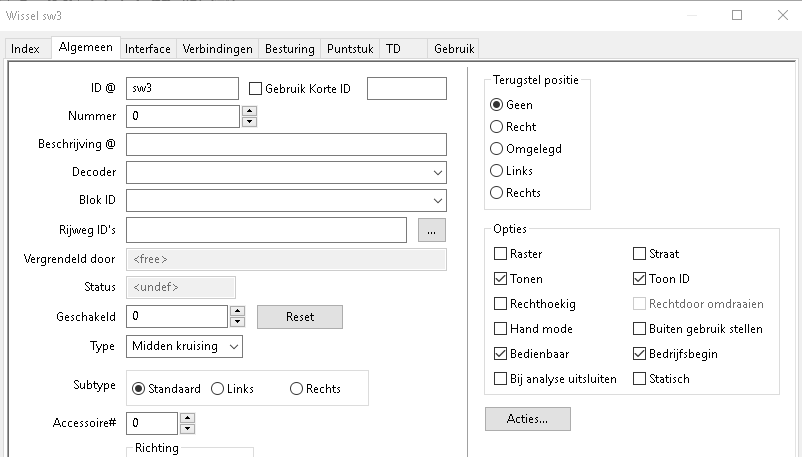
Task: Expand the Blok ID combo box
Action: point(438,201)
